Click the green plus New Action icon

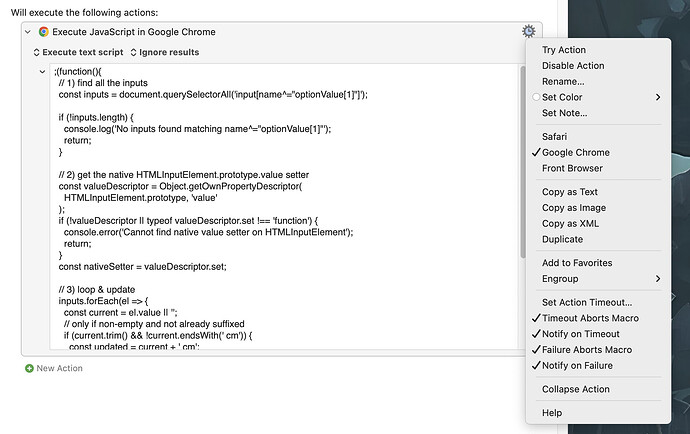(29, 368)
